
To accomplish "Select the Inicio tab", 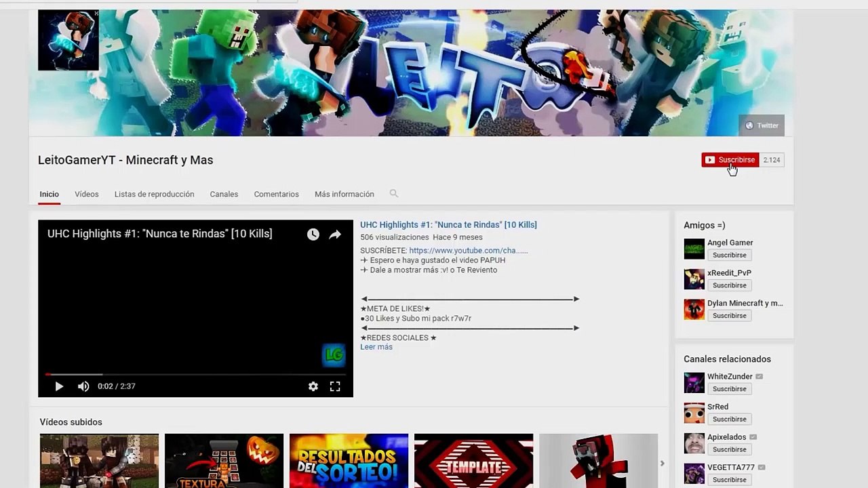I will point(49,194).
